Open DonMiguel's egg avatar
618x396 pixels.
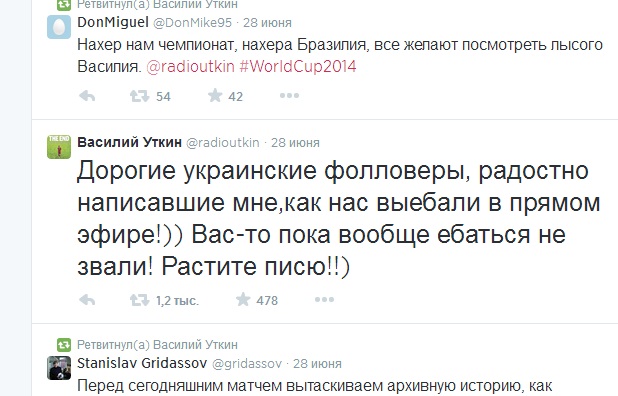59,27
